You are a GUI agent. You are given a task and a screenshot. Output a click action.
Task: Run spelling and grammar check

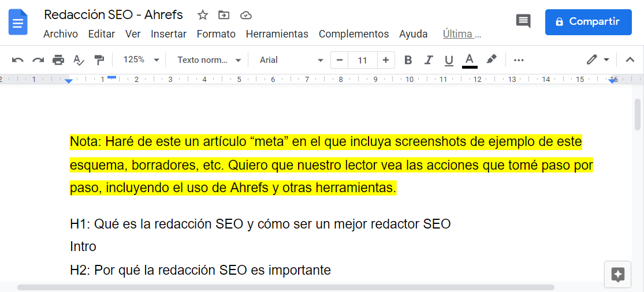79,60
